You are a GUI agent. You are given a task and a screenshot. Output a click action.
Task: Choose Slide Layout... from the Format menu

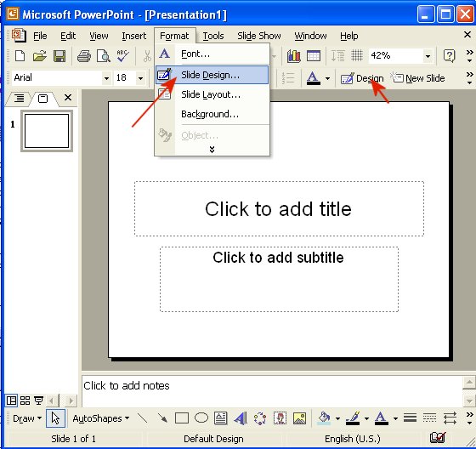[212, 94]
